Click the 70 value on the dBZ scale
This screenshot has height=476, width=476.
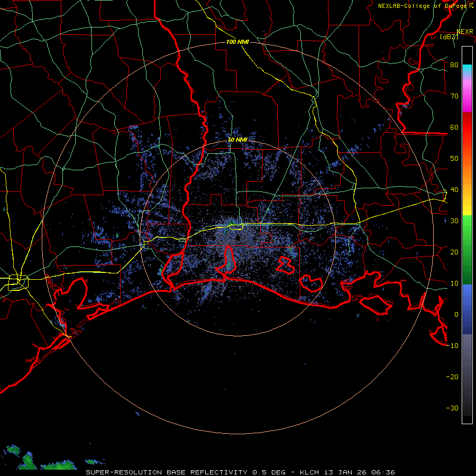pyautogui.click(x=454, y=96)
